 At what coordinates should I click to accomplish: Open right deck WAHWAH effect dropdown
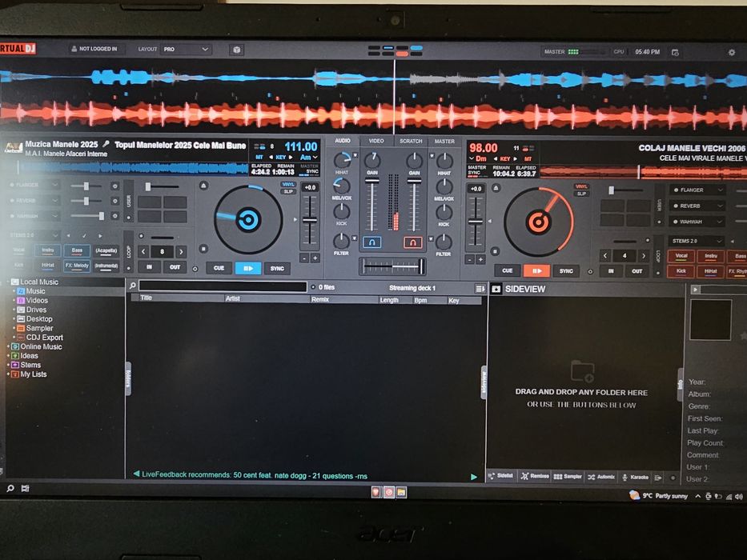click(x=698, y=222)
